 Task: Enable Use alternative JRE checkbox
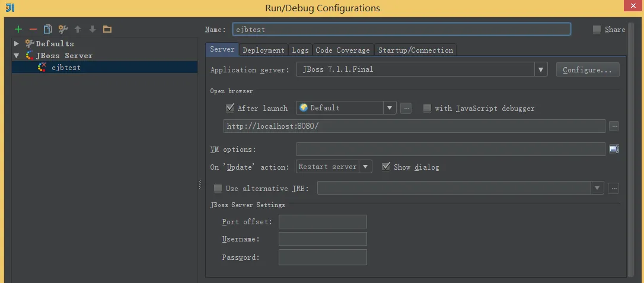tap(218, 188)
